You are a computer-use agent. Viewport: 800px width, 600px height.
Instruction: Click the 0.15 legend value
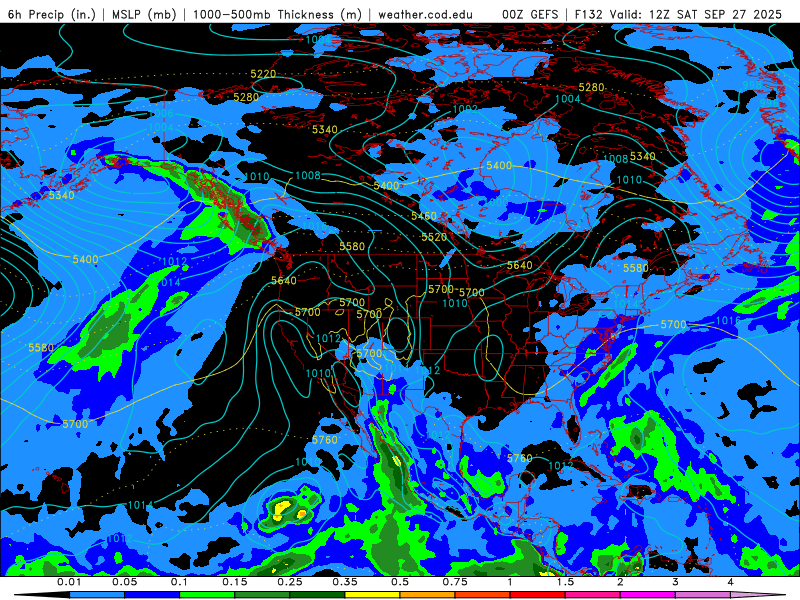235,582
